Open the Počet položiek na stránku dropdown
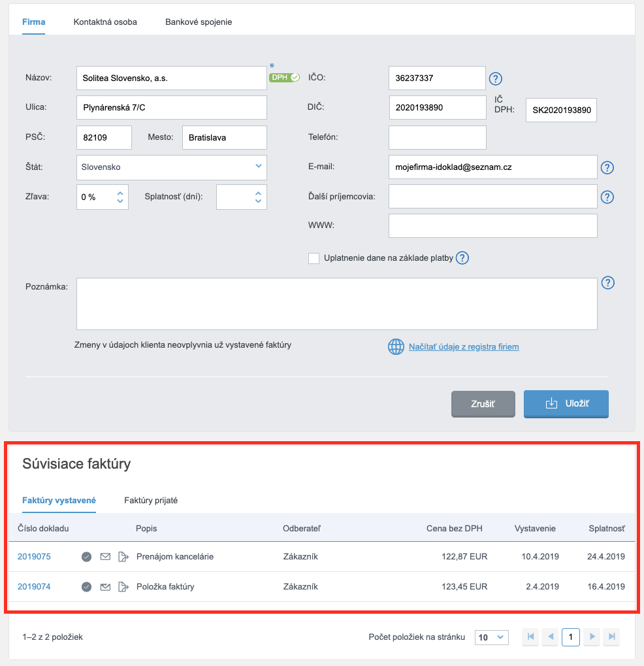Viewport: 644px width, 666px height. (x=492, y=637)
